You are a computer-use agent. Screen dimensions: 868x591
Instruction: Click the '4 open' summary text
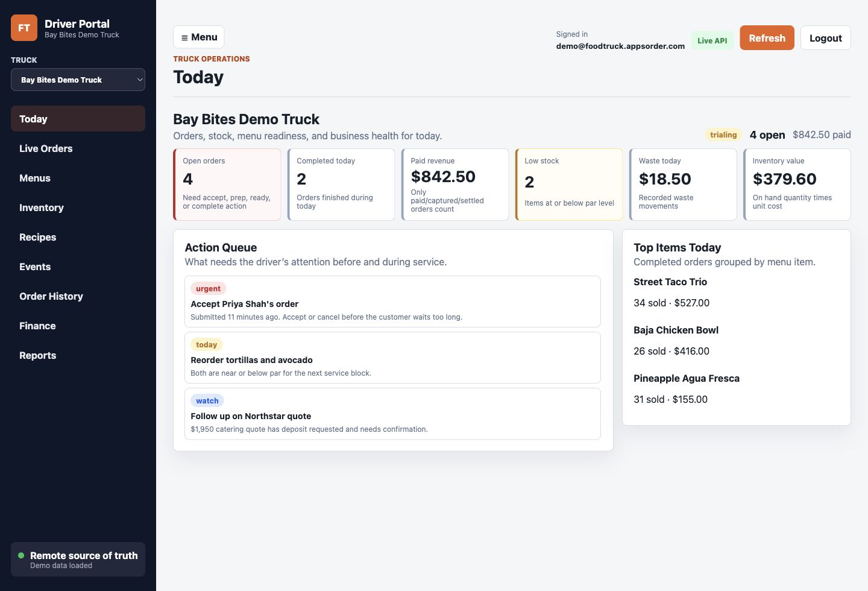click(767, 134)
